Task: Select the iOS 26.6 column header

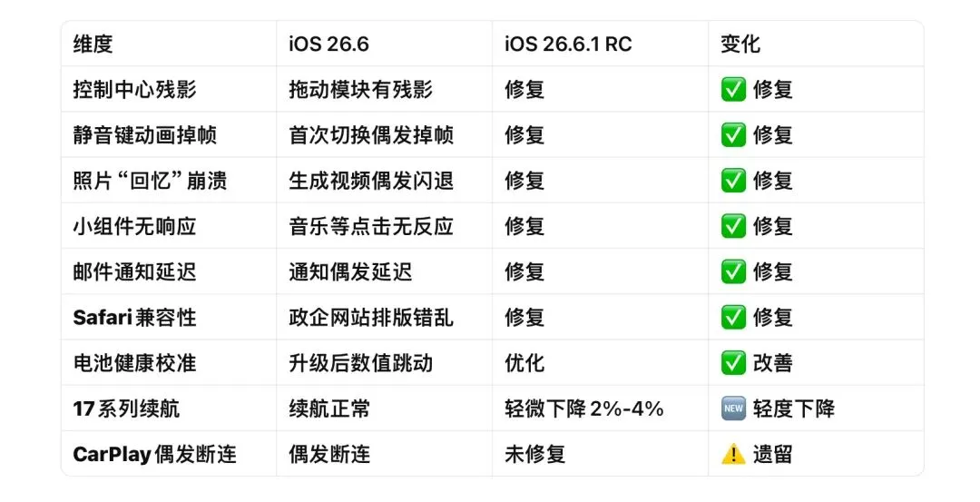Action: coord(328,44)
